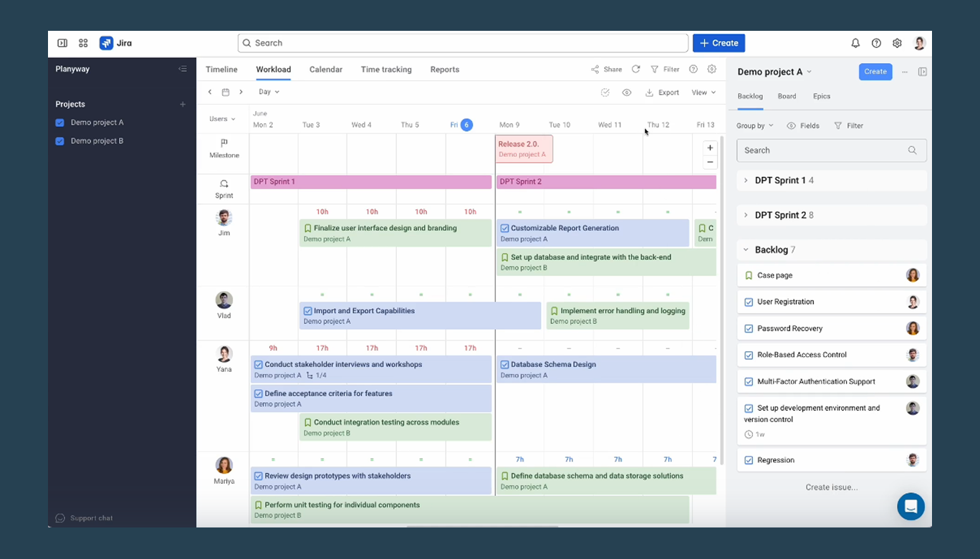
Task: Open notifications with the bell icon
Action: [855, 43]
